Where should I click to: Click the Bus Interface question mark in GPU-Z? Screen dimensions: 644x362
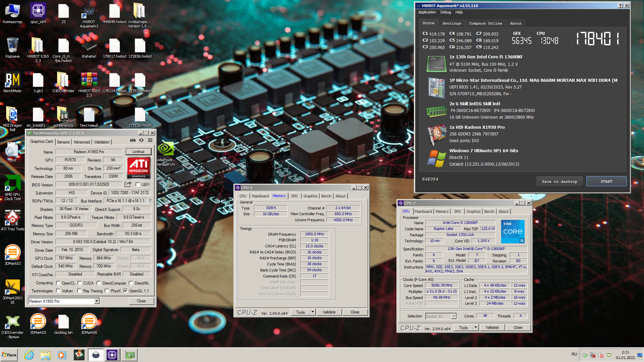[150, 201]
